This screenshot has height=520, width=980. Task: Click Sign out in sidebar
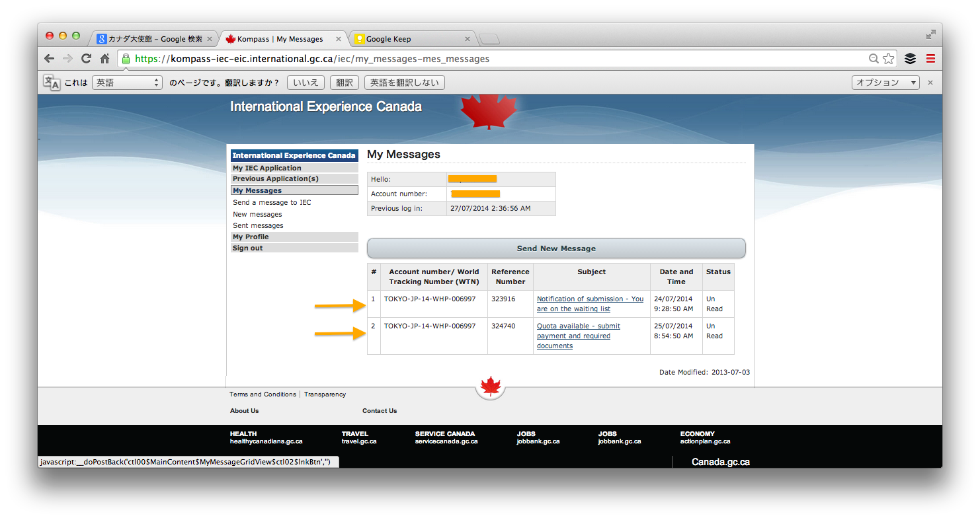tap(248, 248)
